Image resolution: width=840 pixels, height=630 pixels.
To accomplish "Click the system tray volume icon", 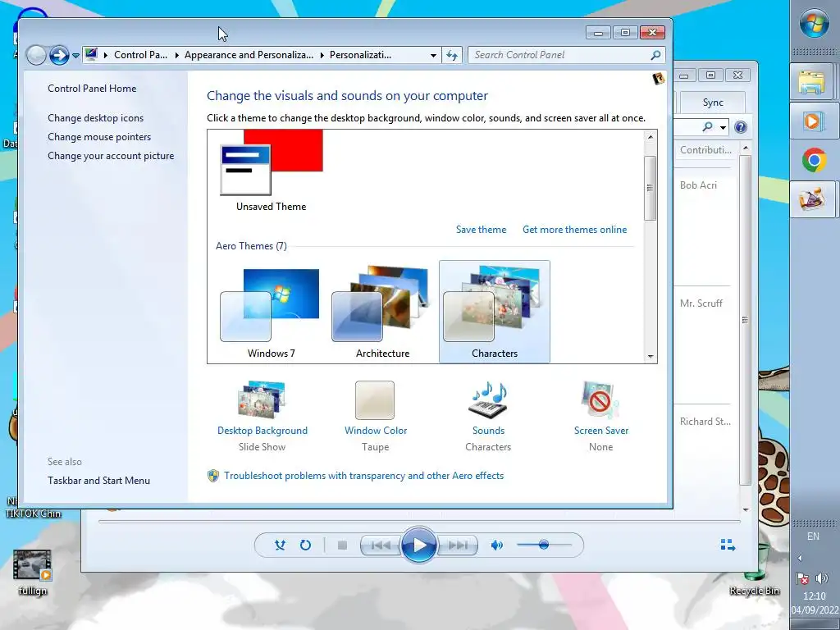I will 822,578.
